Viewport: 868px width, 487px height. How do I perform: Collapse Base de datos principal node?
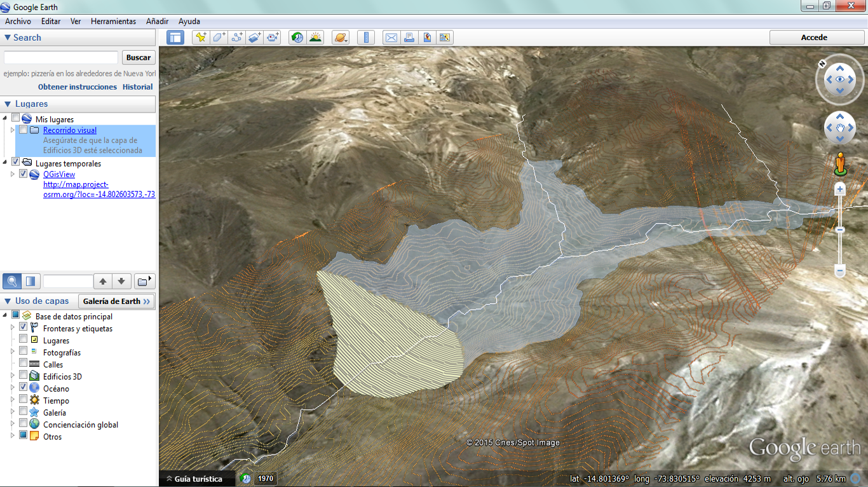5,315
